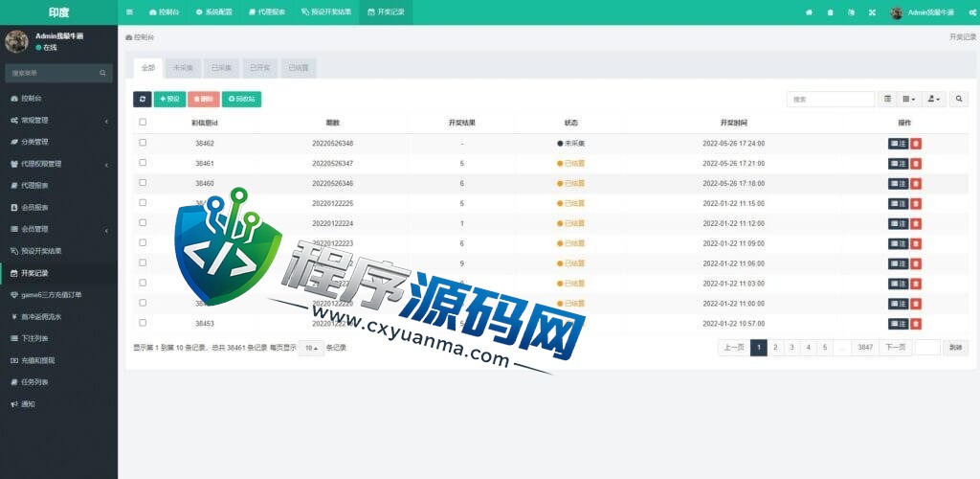Open 代理报表 in the top tab bar

[x=267, y=11]
